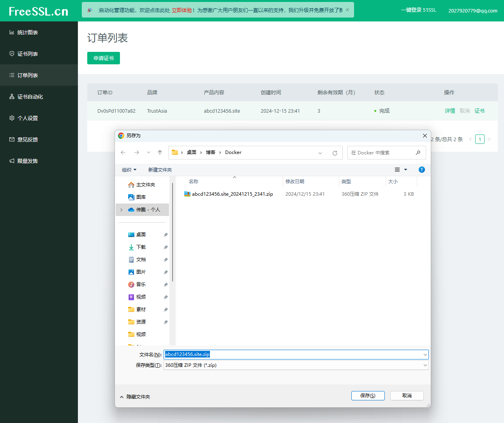The height and width of the screenshot is (423, 504).
Task: Click the FreeSSL.cn logo
Action: pyautogui.click(x=39, y=11)
